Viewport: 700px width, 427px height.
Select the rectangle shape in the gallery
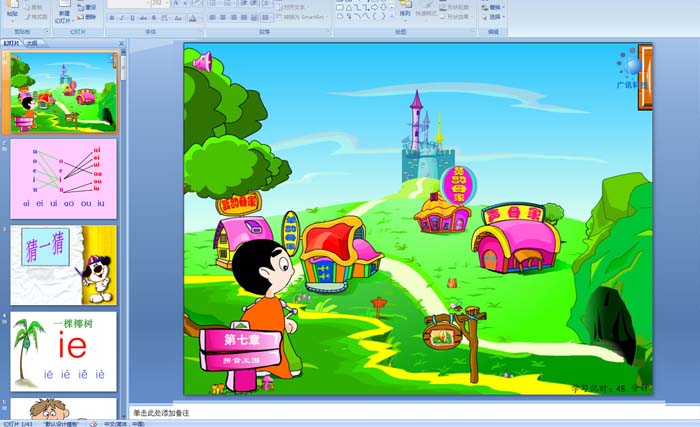click(340, 8)
